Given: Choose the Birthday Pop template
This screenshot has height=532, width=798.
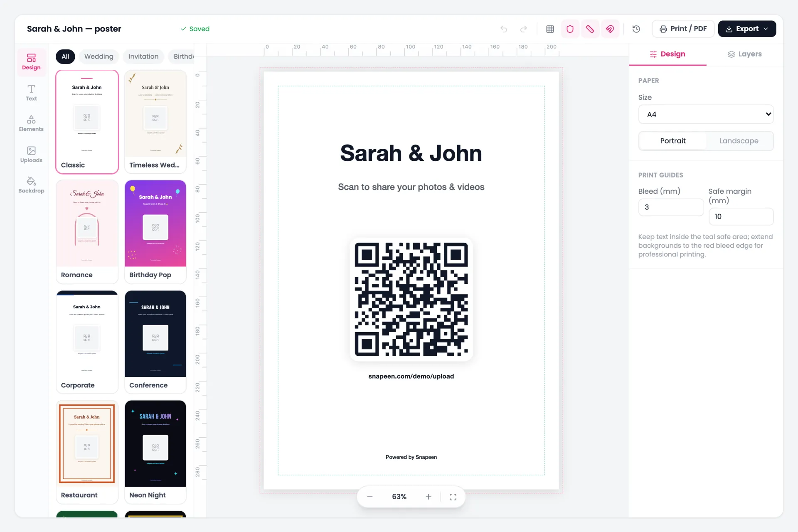Looking at the screenshot, I should click(155, 232).
